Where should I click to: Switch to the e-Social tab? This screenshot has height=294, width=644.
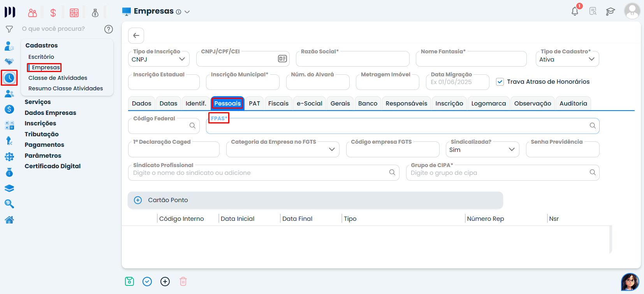309,104
